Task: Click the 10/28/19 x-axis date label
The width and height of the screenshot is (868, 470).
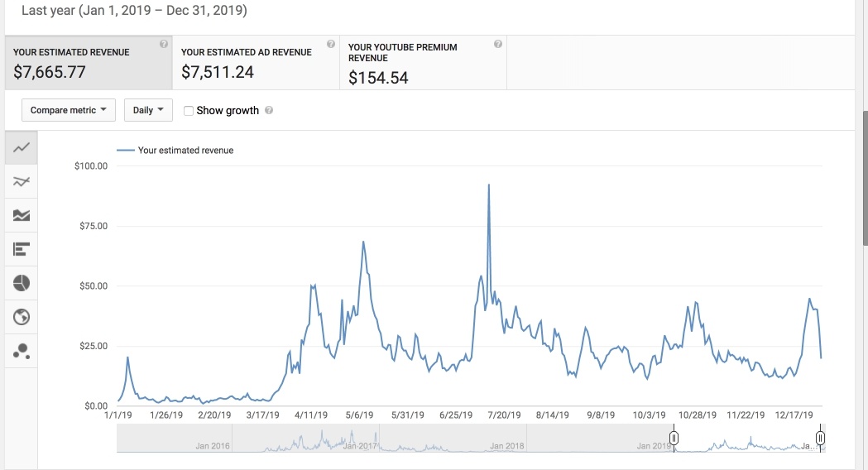Action: click(698, 415)
